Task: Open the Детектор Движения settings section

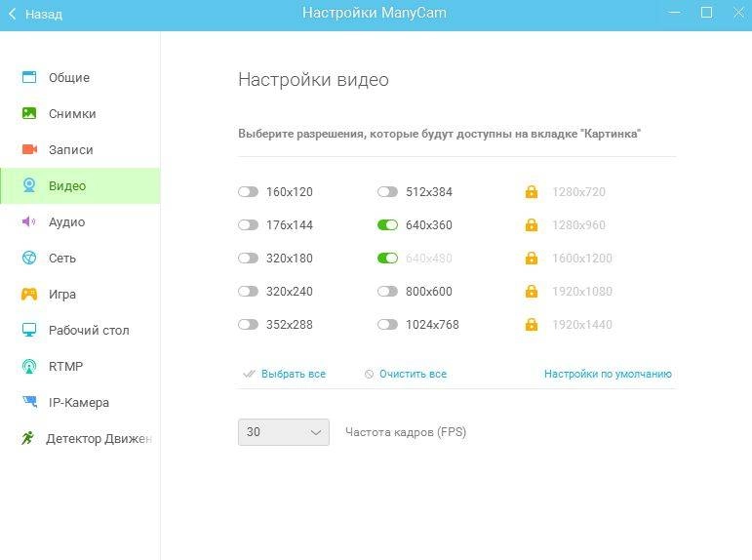Action: click(x=80, y=438)
